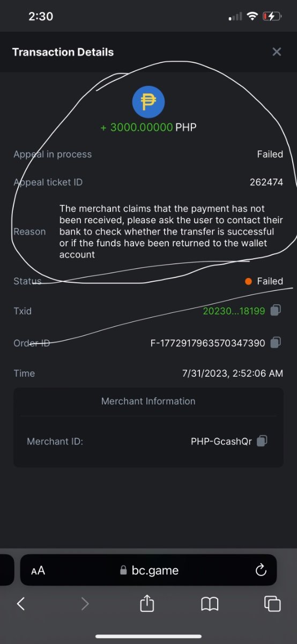
Task: Tap the bc.game address bar
Action: click(148, 570)
